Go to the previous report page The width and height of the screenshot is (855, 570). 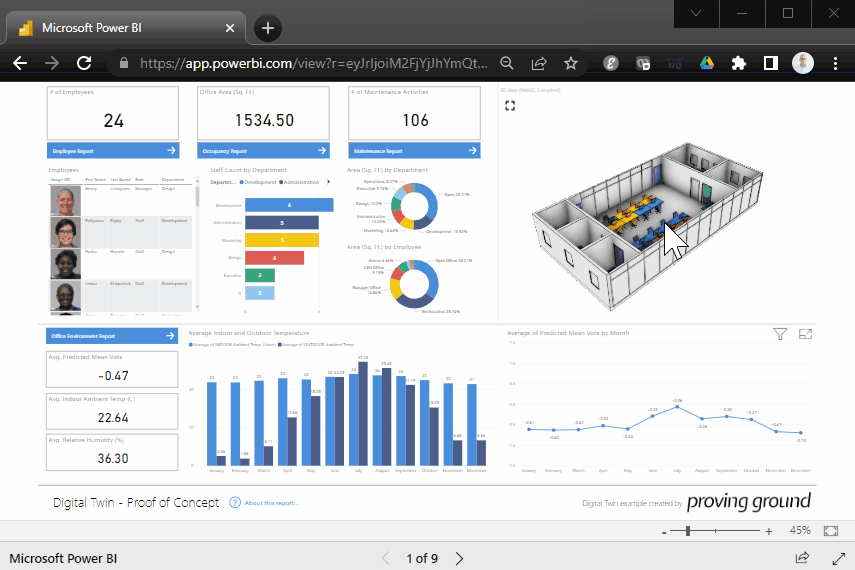tap(386, 559)
